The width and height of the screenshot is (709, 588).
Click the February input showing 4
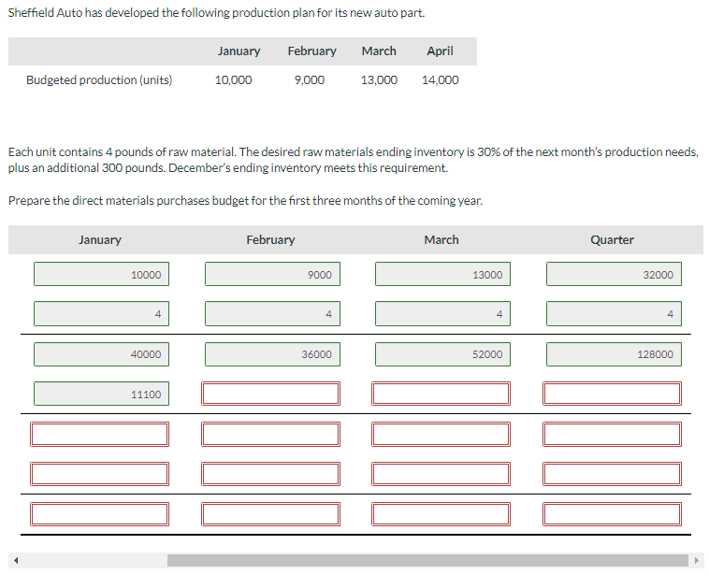click(272, 314)
